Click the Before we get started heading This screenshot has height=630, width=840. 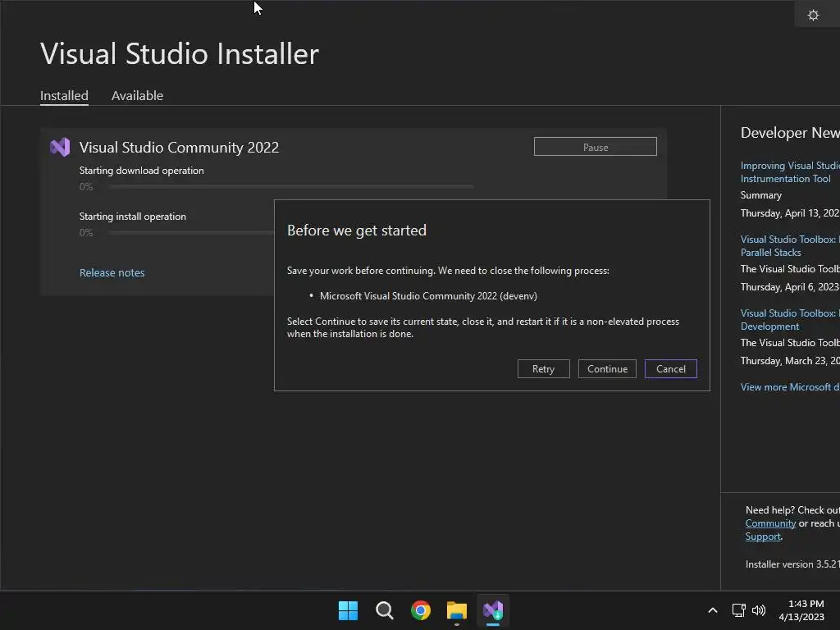pos(357,231)
